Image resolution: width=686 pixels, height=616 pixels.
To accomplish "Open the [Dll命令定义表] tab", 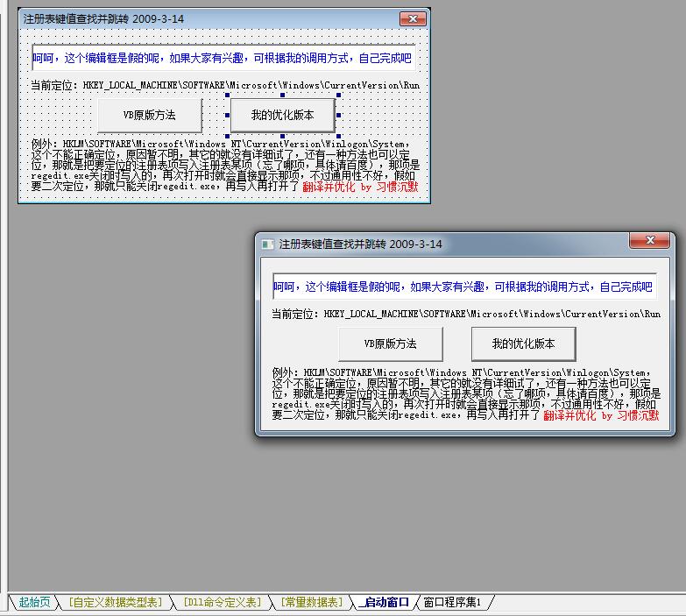I will 222,602.
